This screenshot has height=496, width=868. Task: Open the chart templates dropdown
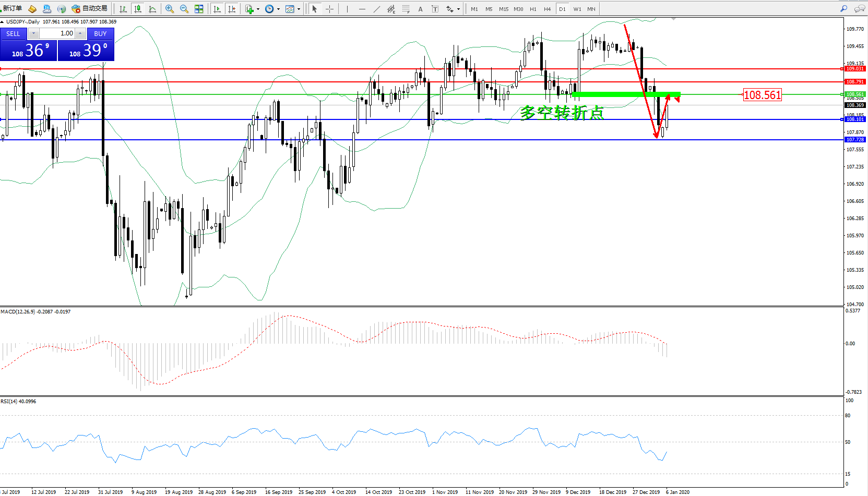point(299,9)
